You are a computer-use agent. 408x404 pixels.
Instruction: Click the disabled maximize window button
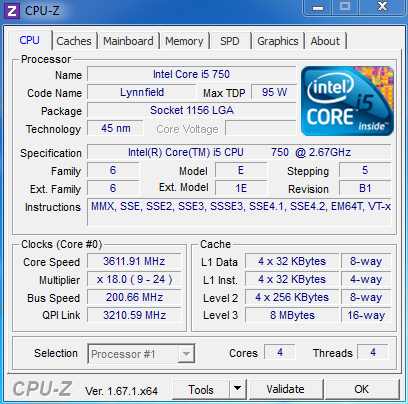click(345, 7)
